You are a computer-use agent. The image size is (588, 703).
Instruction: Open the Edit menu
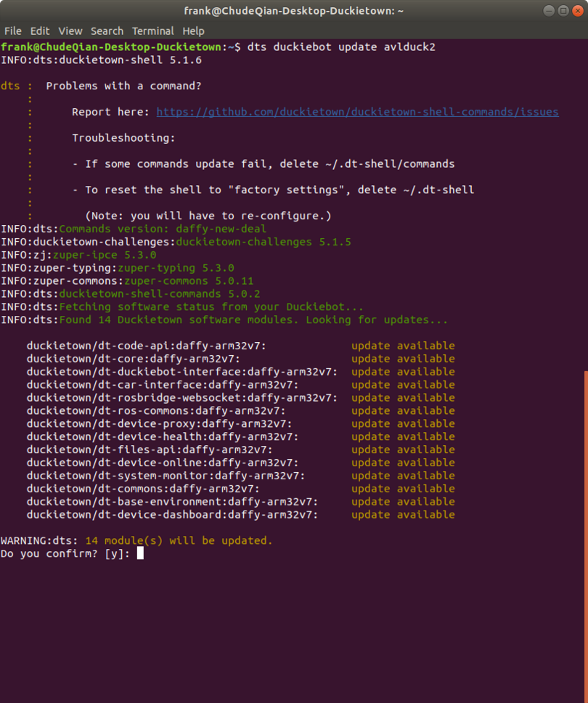[39, 31]
